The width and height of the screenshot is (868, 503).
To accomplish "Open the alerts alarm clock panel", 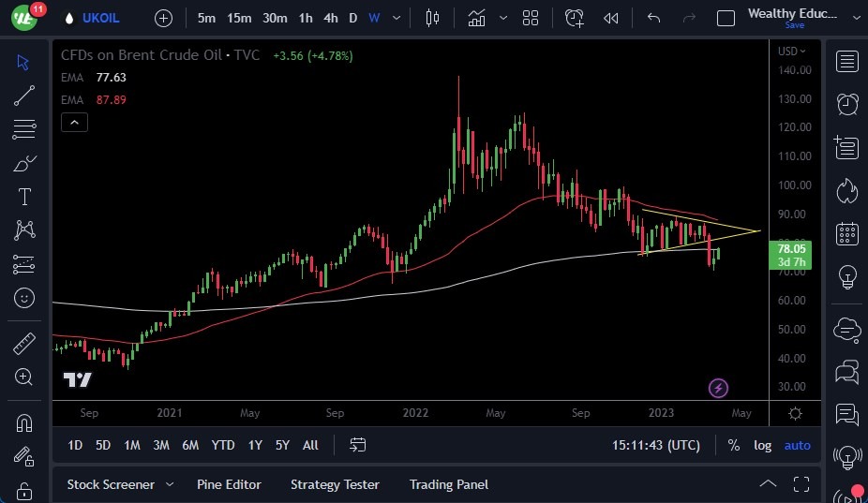I will pyautogui.click(x=847, y=103).
